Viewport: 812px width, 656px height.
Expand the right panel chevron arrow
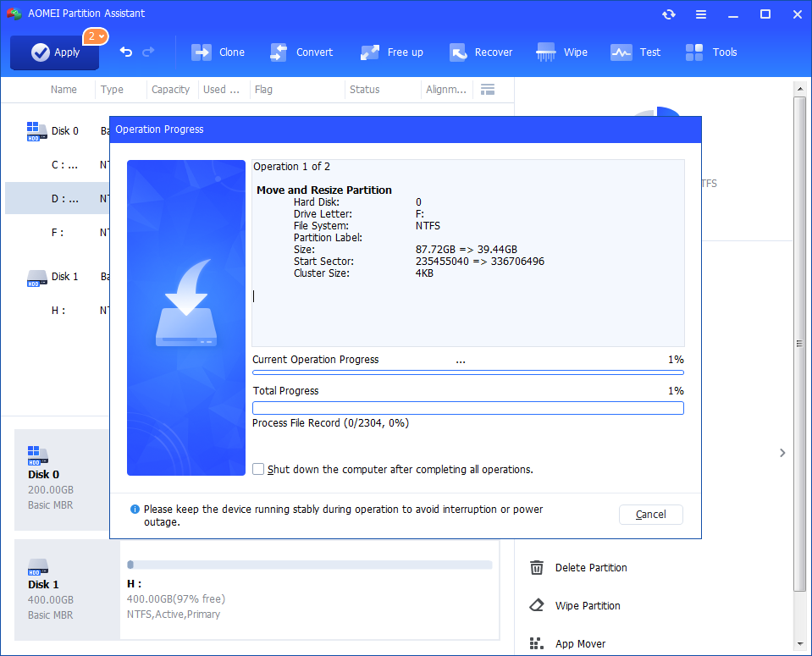coord(782,453)
